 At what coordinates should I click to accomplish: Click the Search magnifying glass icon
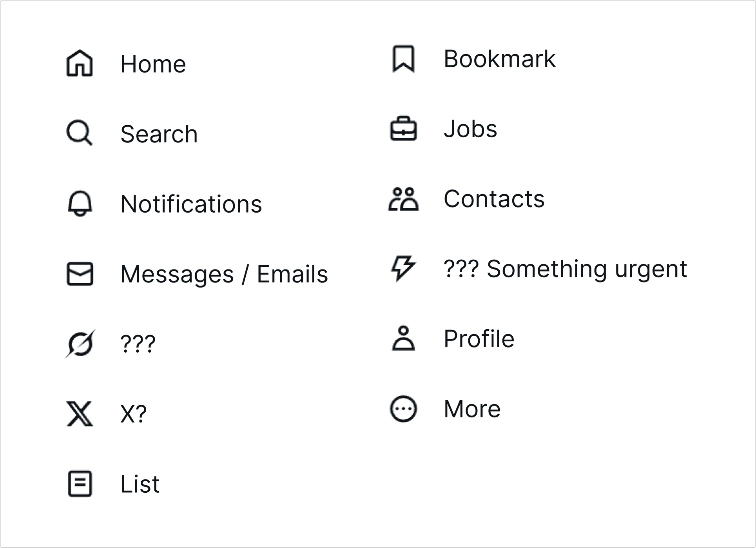pos(80,133)
